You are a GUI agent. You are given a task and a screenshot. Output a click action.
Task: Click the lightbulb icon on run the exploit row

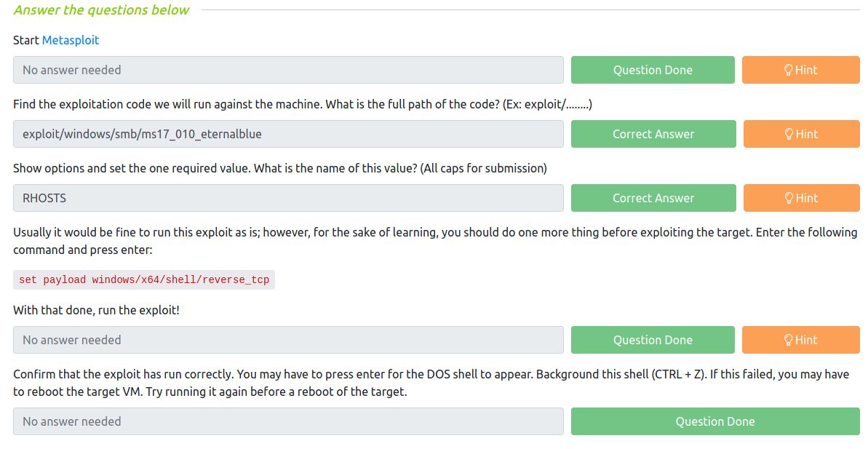(788, 340)
